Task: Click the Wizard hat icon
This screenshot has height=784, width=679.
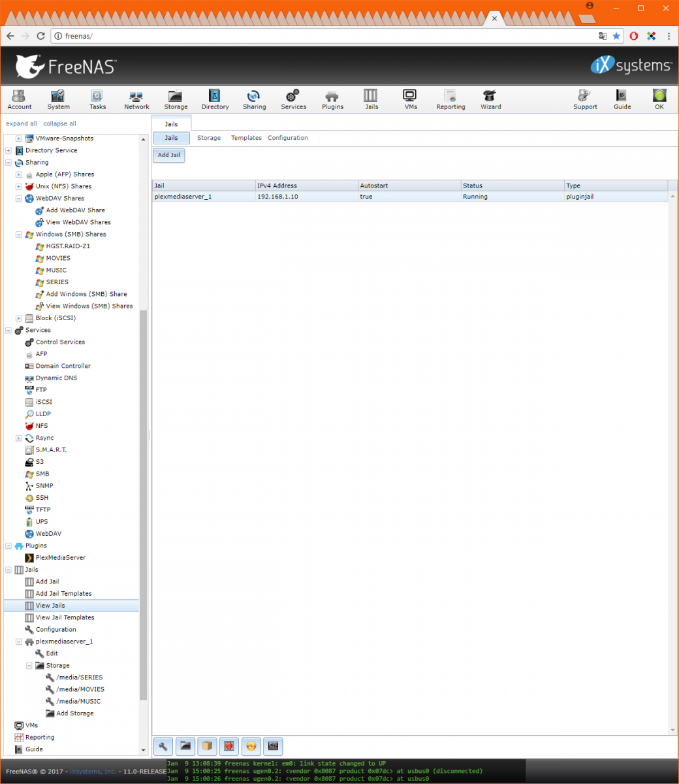Action: pyautogui.click(x=490, y=99)
